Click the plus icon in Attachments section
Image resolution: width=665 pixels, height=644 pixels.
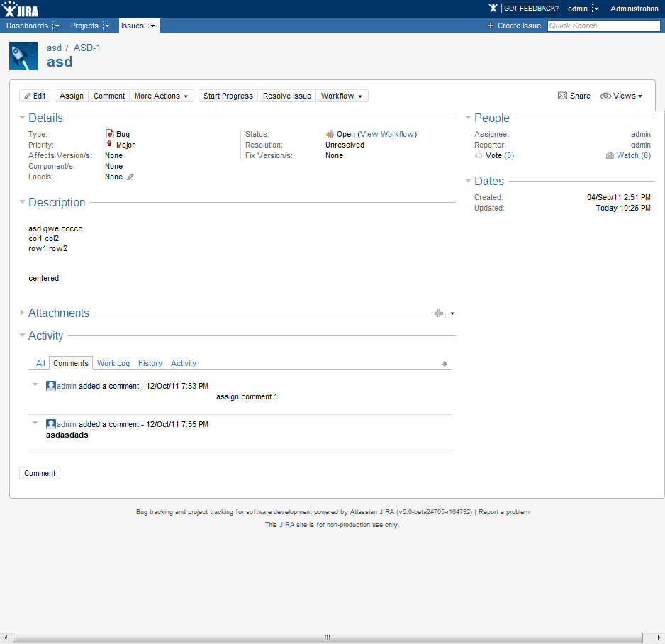438,313
